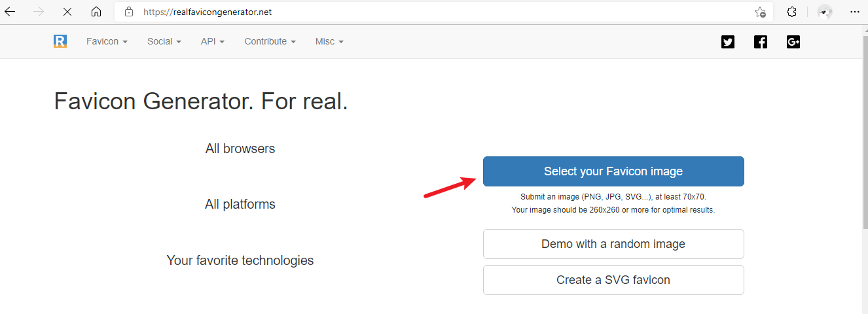Click the All platforms text
The width and height of the screenshot is (868, 314).
coord(240,204)
